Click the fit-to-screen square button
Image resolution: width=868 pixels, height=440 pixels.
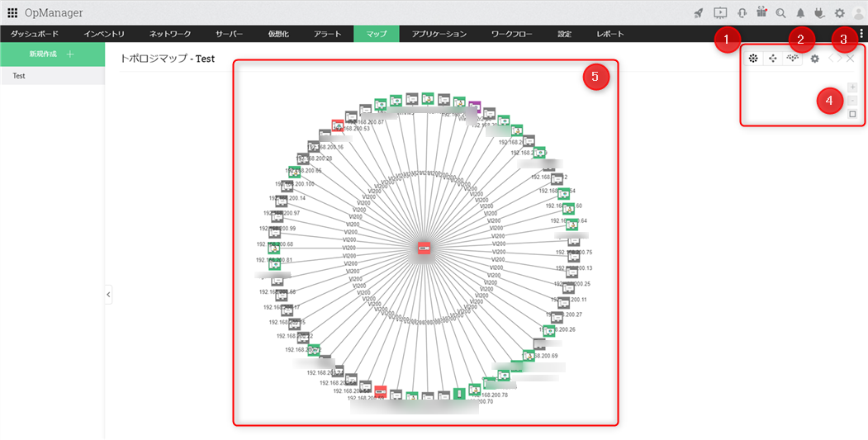(x=852, y=114)
